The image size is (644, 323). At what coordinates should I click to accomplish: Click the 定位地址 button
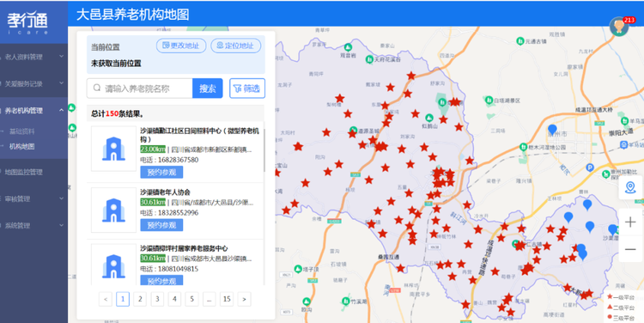point(236,46)
